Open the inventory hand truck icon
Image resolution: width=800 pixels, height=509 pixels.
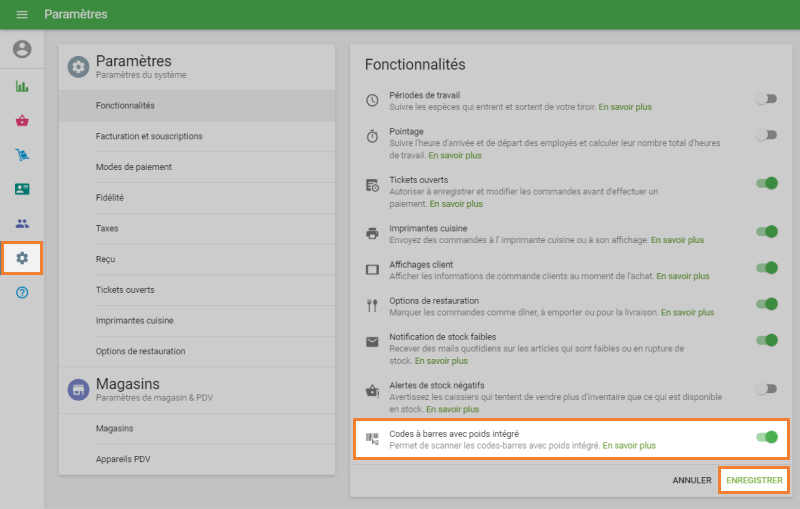(22, 155)
